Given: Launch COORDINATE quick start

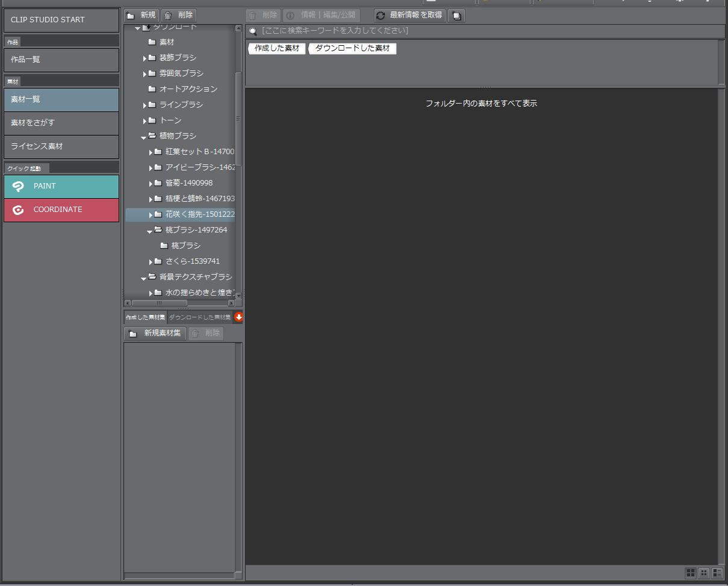Looking at the screenshot, I should 61,210.
